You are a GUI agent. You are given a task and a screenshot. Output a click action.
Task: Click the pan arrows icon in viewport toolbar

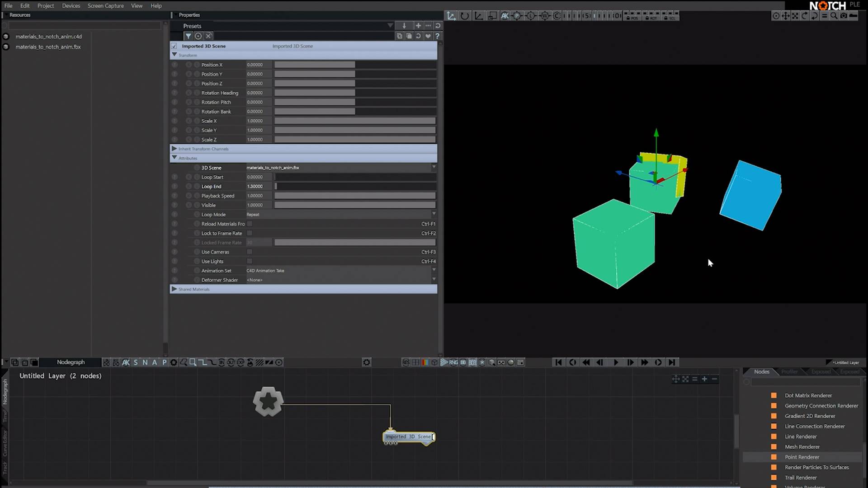point(786,16)
